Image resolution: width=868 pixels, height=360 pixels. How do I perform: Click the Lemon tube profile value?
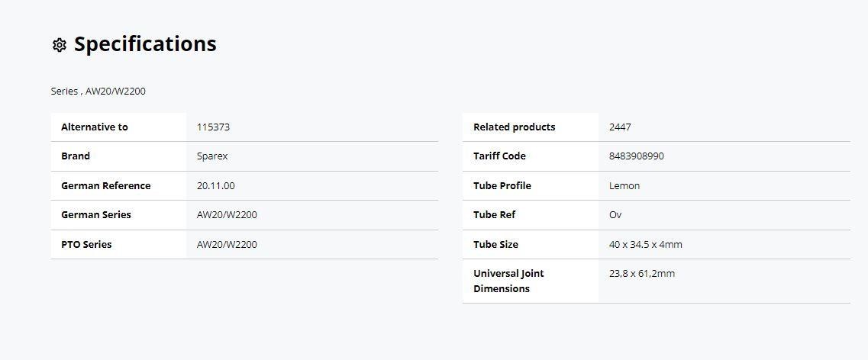624,186
